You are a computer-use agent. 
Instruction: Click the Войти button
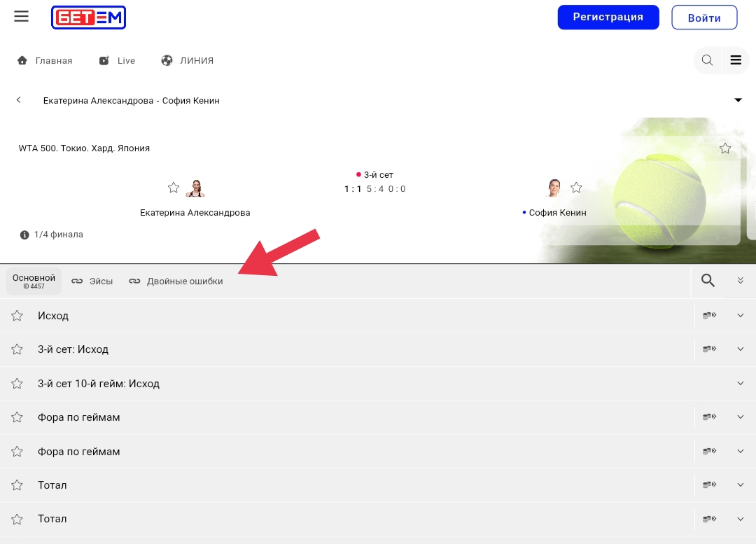pyautogui.click(x=703, y=18)
